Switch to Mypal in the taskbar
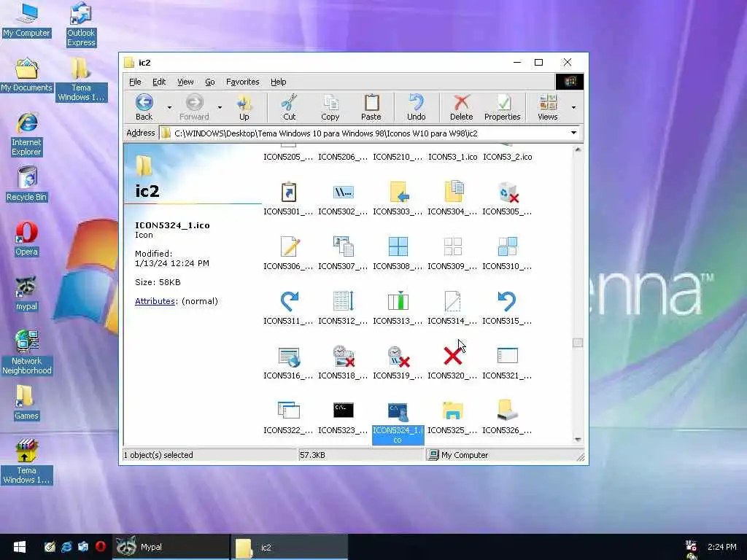The image size is (747, 560). 171,547
